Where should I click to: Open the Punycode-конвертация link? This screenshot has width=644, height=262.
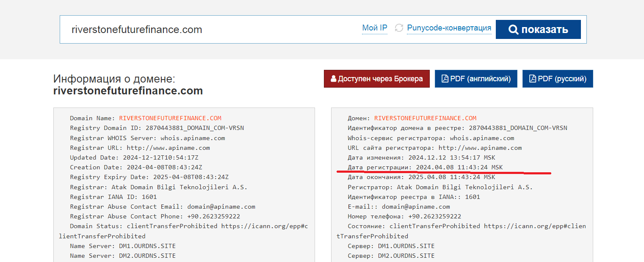point(449,28)
